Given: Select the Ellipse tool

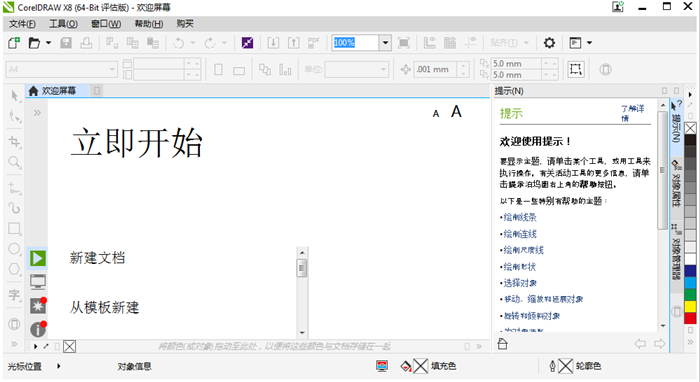Looking at the screenshot, I should point(14,249).
